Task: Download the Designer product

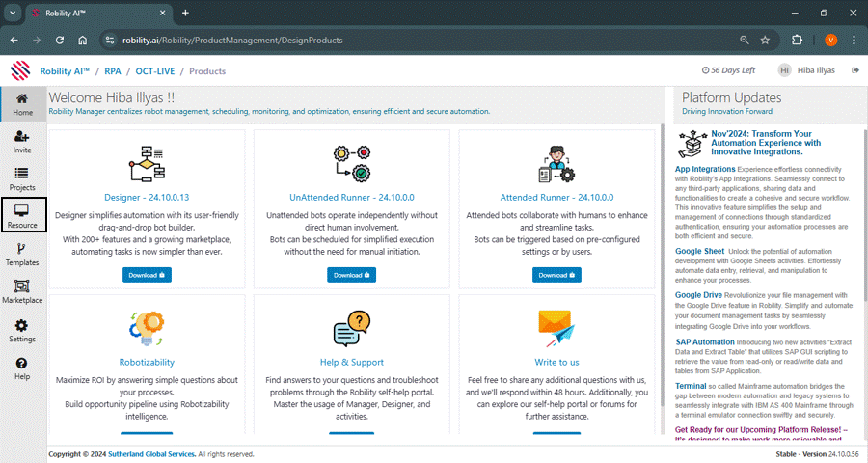Action: (147, 275)
